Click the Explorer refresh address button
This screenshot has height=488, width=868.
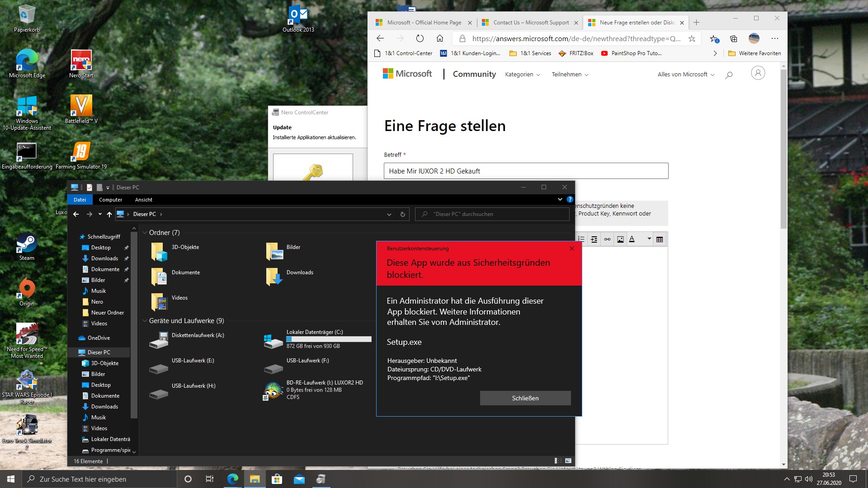coord(402,214)
